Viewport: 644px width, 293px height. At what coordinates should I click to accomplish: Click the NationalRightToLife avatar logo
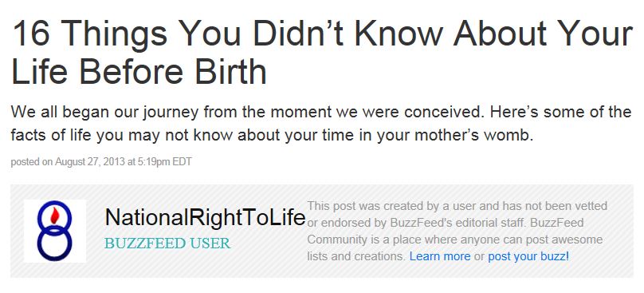pos(55,231)
